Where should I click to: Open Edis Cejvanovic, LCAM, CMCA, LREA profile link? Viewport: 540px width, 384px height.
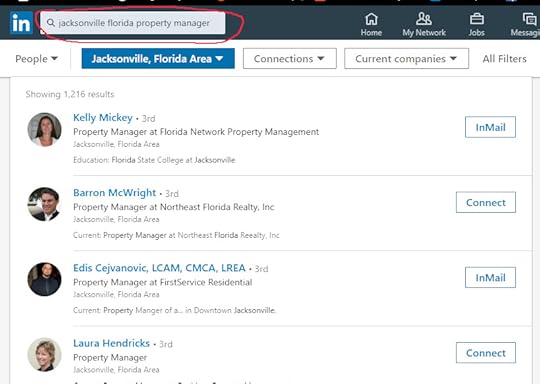[x=159, y=268]
